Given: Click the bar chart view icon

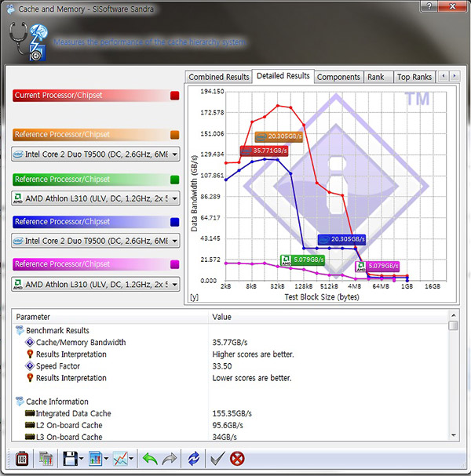Looking at the screenshot, I should point(96,459).
